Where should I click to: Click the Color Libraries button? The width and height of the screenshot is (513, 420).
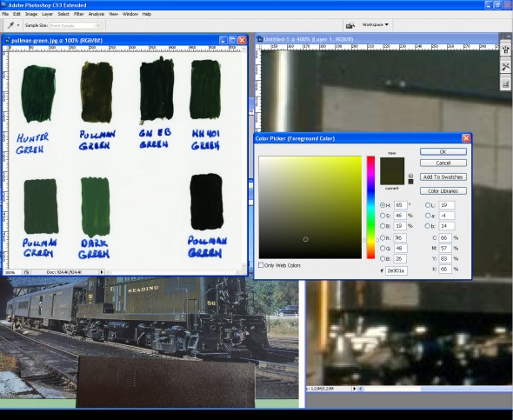click(443, 191)
